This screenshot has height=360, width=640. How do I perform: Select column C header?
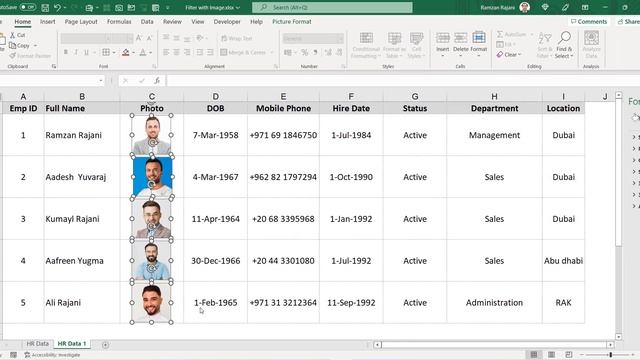(151, 96)
